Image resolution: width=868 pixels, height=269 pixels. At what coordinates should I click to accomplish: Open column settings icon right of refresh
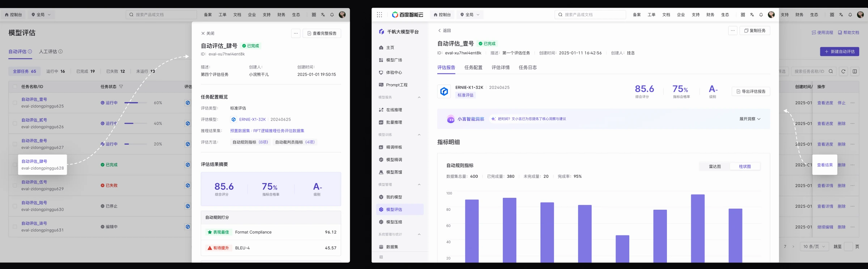855,72
